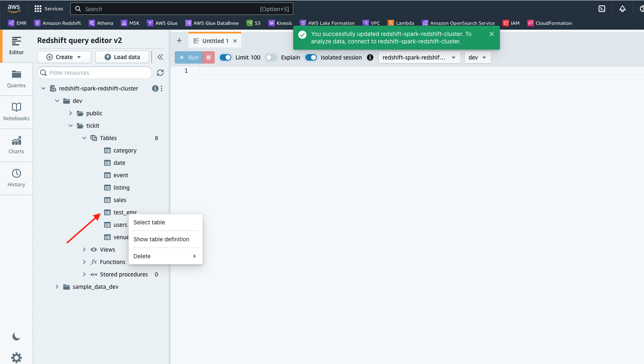Refresh the resources tree
This screenshot has height=364, width=644.
[x=160, y=73]
